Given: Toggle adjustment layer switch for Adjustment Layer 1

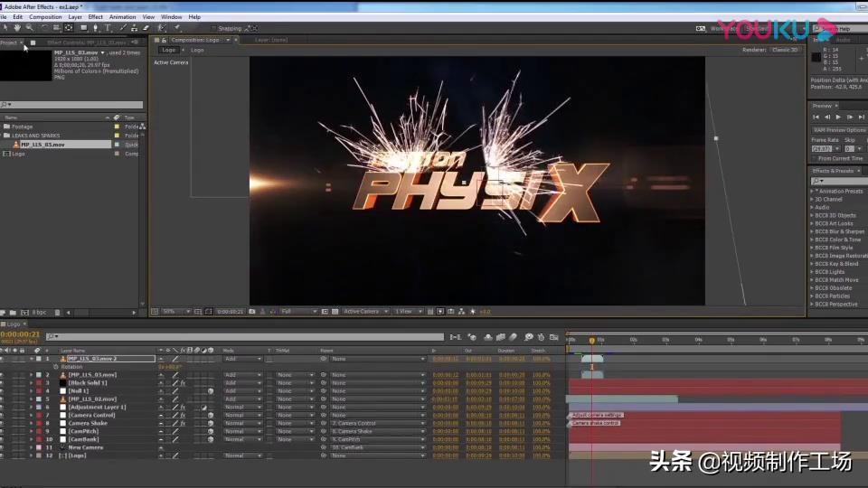Looking at the screenshot, I should coord(203,408).
